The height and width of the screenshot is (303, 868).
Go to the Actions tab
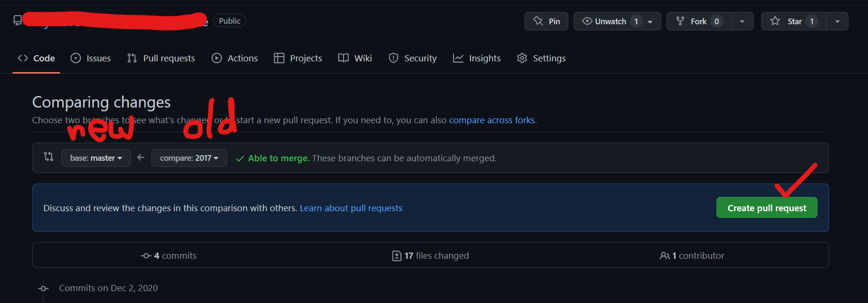pos(235,58)
